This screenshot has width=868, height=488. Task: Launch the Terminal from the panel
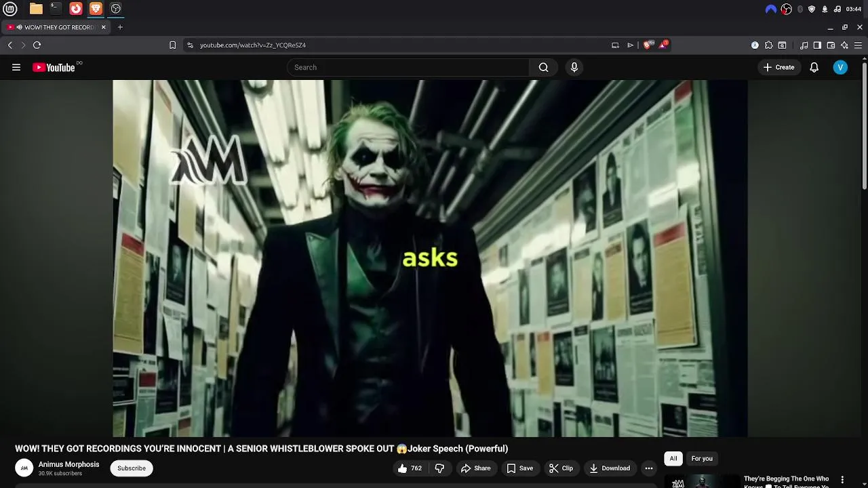click(56, 9)
